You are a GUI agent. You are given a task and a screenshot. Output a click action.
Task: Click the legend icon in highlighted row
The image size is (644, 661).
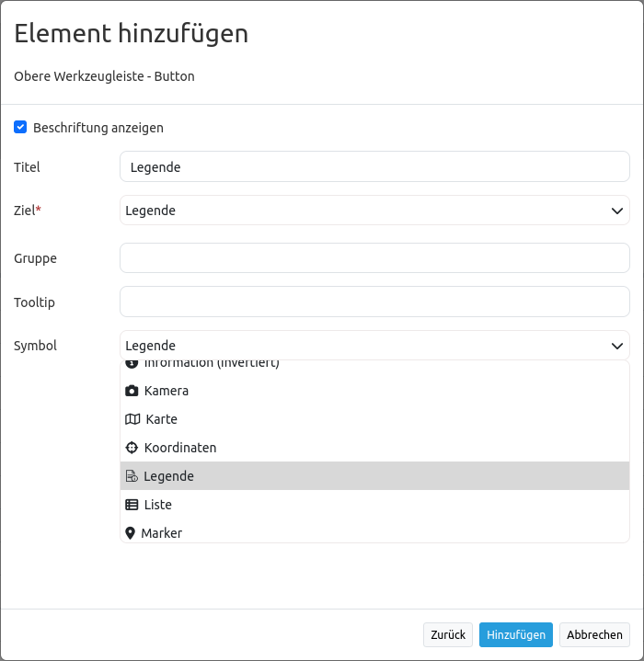pos(132,476)
